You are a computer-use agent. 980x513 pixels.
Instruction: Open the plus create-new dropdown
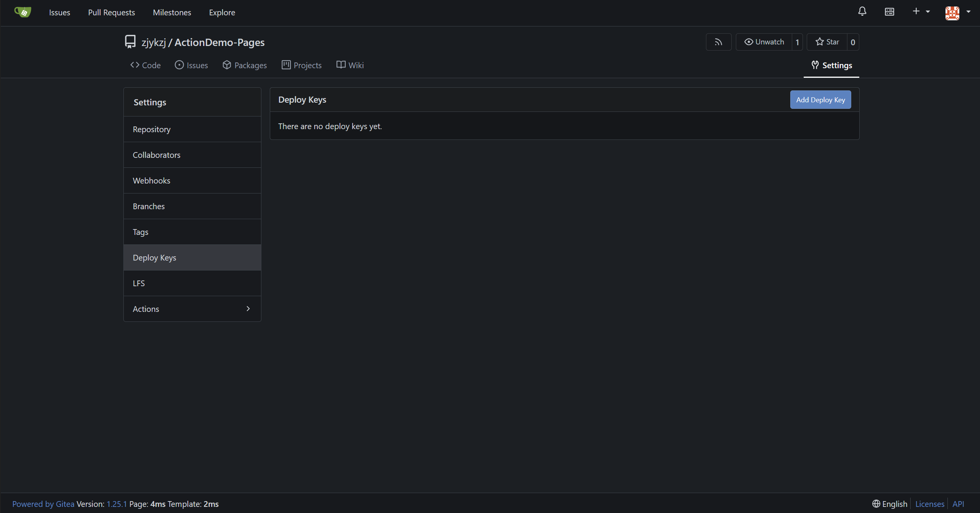pos(921,12)
